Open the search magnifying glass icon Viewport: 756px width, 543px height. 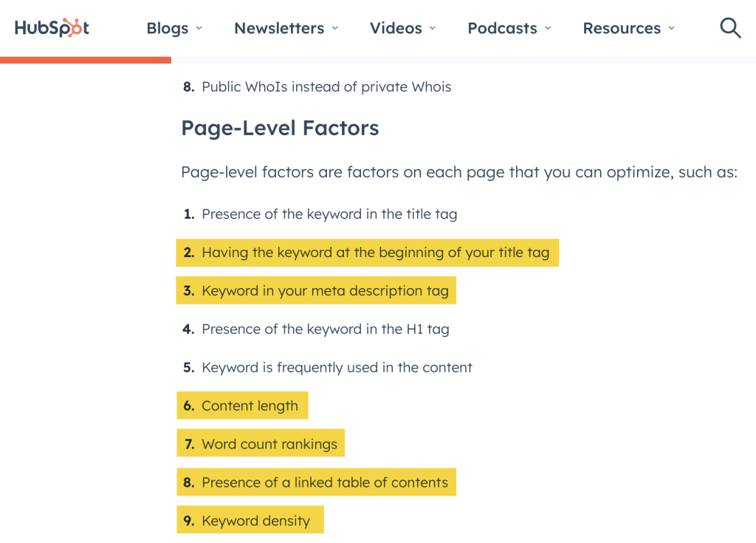click(730, 27)
